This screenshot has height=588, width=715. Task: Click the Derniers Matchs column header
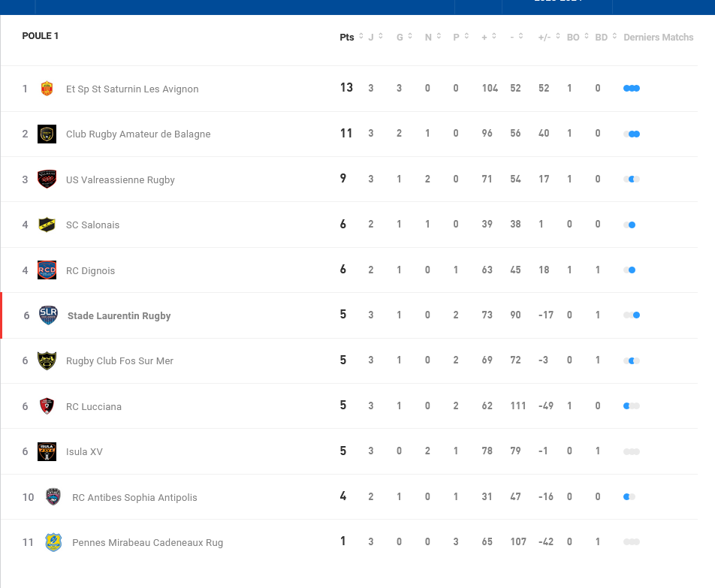(x=658, y=38)
